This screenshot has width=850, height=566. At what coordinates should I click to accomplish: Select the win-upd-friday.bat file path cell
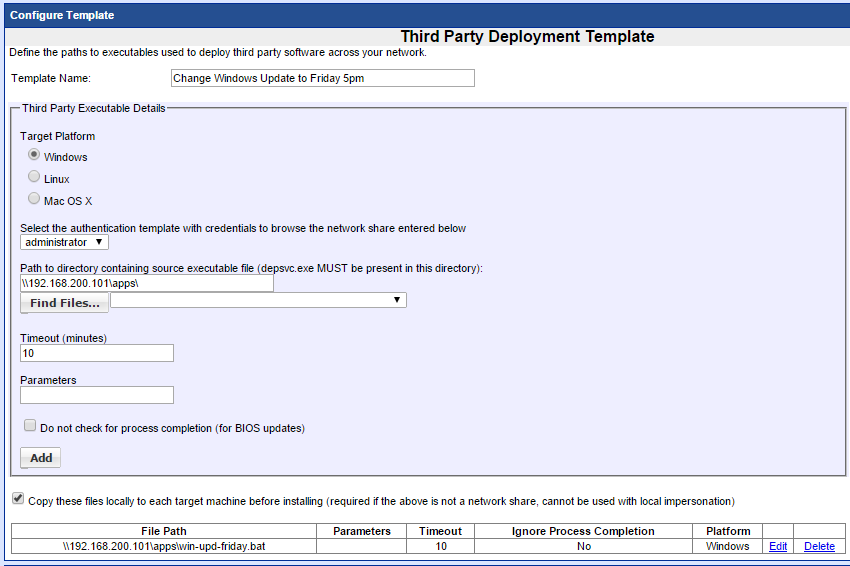[164, 546]
